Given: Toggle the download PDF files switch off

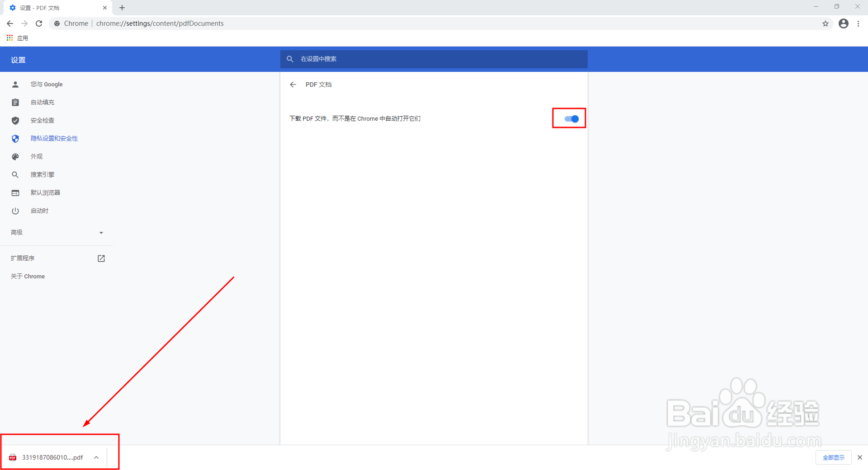Looking at the screenshot, I should (x=571, y=119).
